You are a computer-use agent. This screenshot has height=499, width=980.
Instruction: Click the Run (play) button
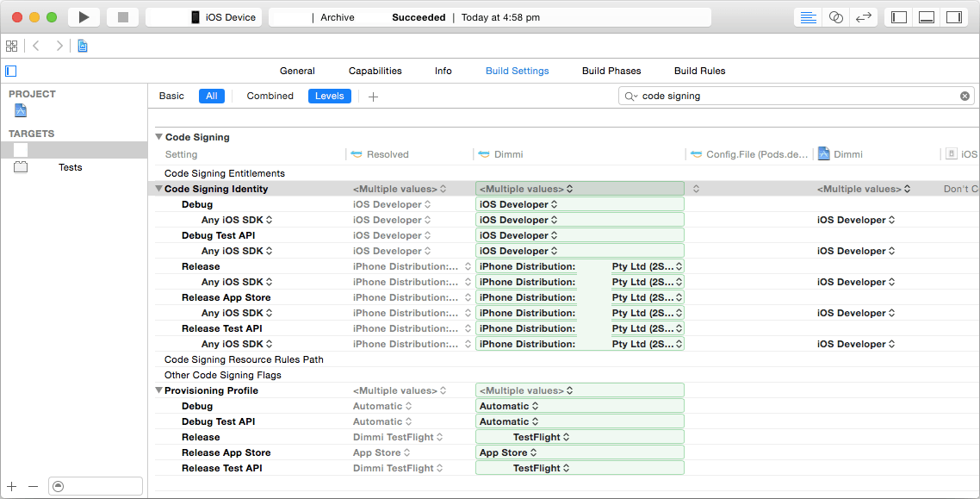[x=84, y=17]
